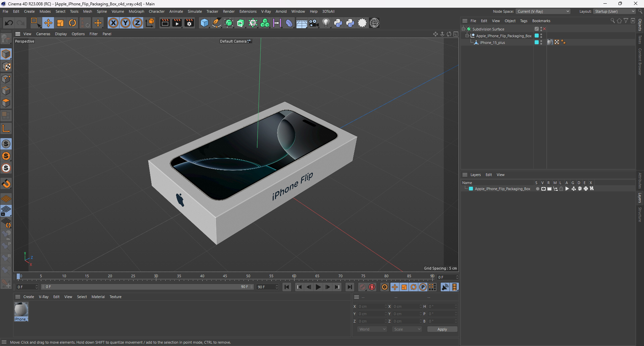The image size is (644, 346).
Task: Open the viewport Cameras menu
Action: [x=43, y=34]
